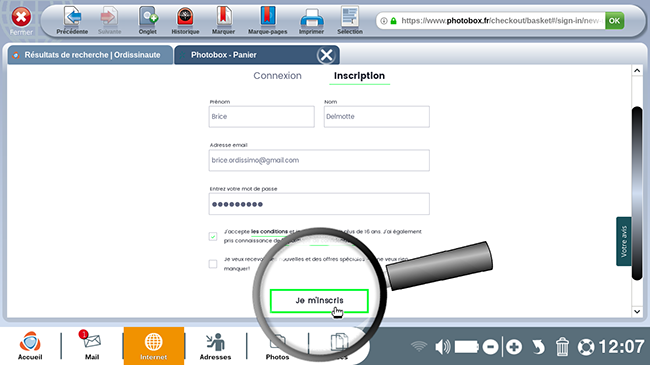Image resolution: width=650 pixels, height=365 pixels.
Task: Click the undo curved arrow icon
Action: [x=538, y=347]
